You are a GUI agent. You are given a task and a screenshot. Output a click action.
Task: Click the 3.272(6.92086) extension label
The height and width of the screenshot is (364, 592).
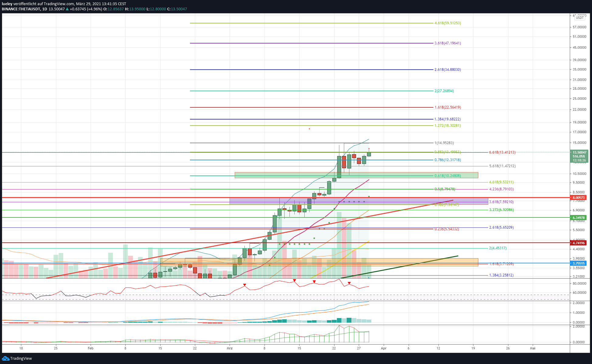coord(501,210)
